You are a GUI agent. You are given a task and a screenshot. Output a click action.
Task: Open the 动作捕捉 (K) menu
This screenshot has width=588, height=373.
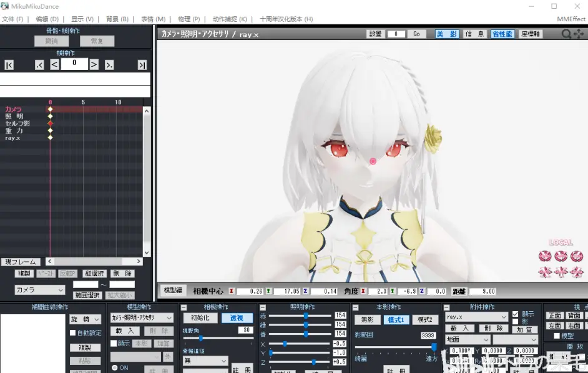[x=230, y=19]
